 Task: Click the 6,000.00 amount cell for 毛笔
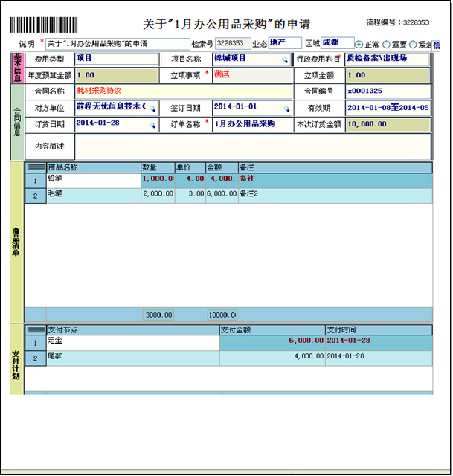point(222,196)
